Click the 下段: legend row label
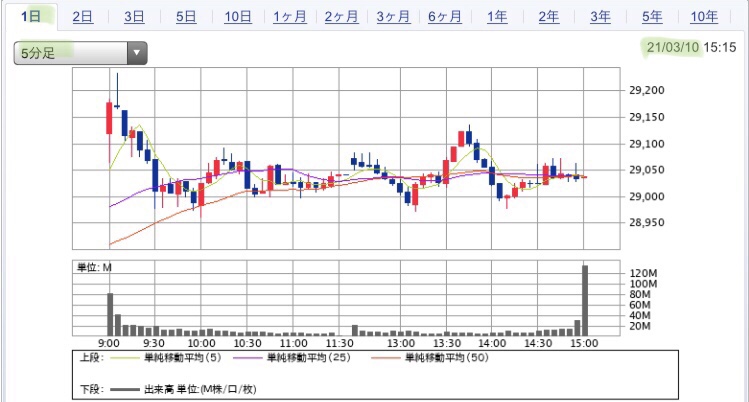Viewport: 749px width, 402px height. (92, 389)
